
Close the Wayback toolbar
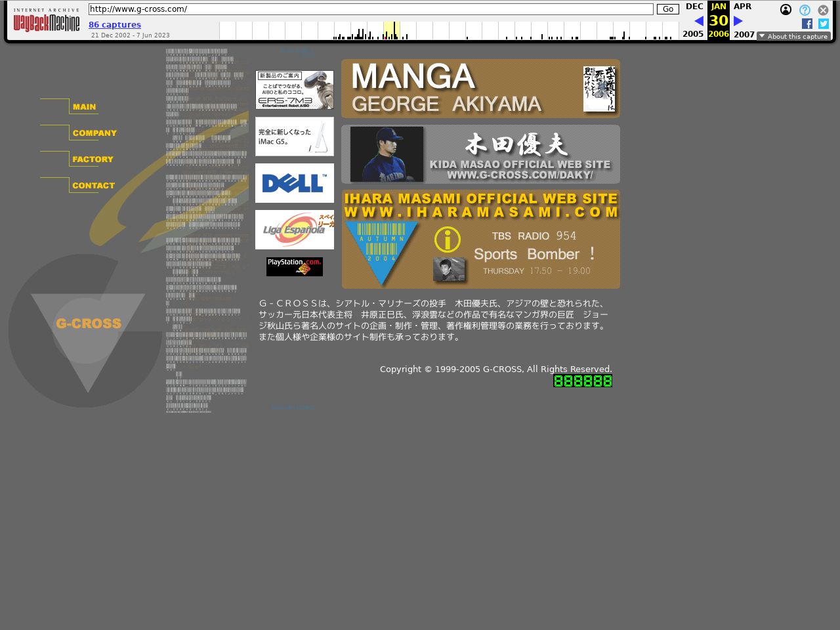point(823,10)
